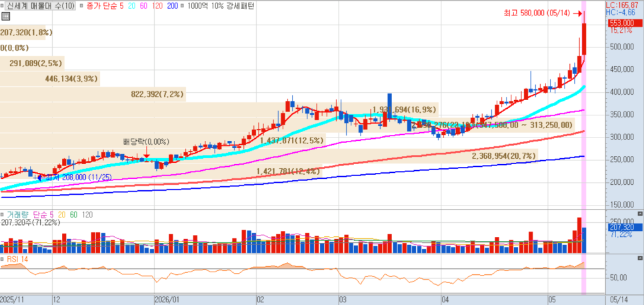Click the yellow 20 volume MA legend

pos(61,215)
